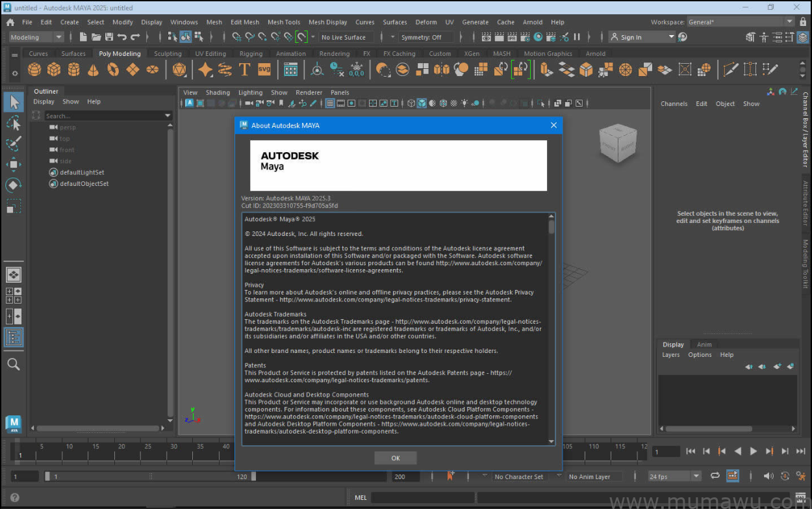Toggle the audio speaker icon on the range bar
This screenshot has height=509, width=812.
[768, 476]
